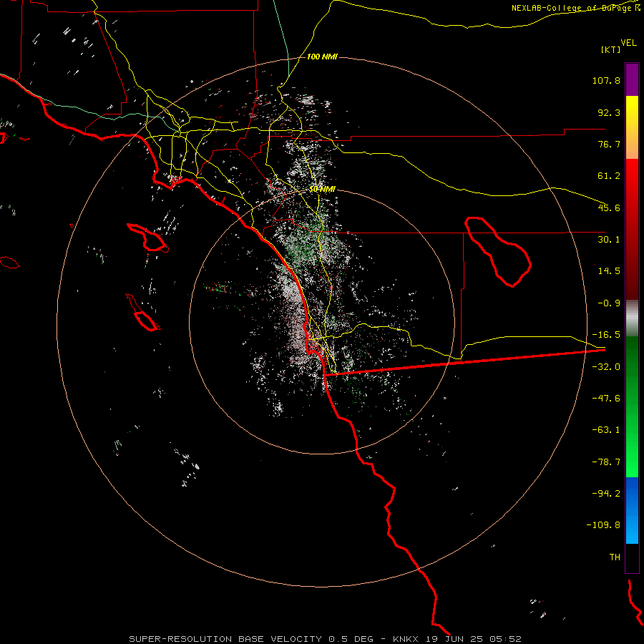Select the 61.2 velocity scale value

click(609, 176)
